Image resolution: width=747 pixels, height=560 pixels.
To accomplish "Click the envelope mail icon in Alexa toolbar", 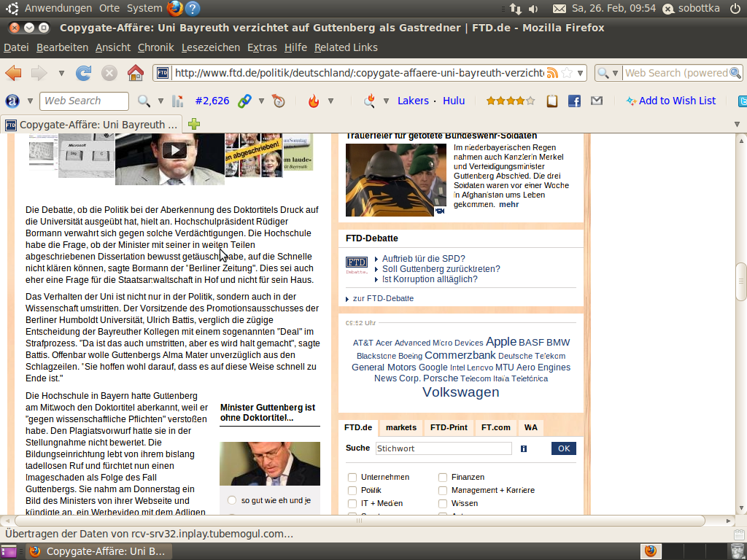I will tap(597, 101).
